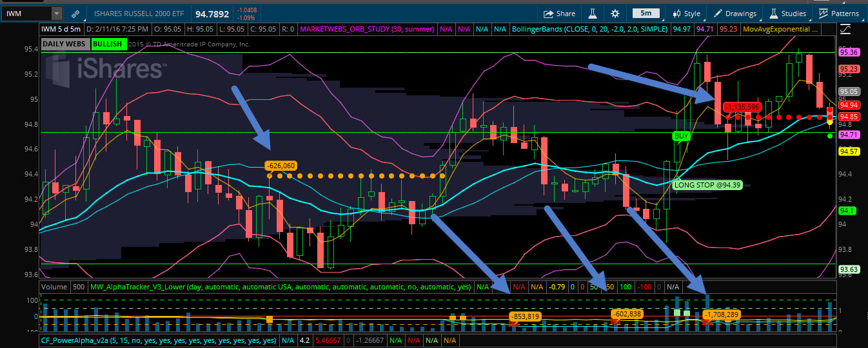The width and height of the screenshot is (868, 348).
Task: Open the Style menu
Action: (x=686, y=14)
